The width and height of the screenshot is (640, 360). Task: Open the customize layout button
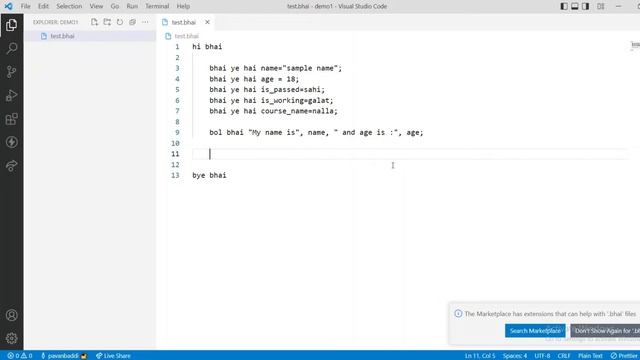pyautogui.click(x=601, y=6)
